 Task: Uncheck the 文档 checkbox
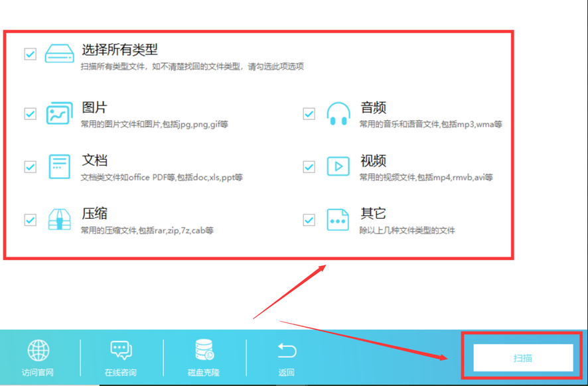(29, 166)
